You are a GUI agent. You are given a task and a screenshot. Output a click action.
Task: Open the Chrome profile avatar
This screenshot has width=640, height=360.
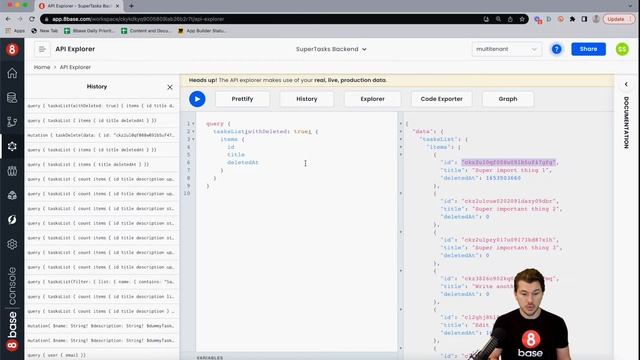point(596,19)
